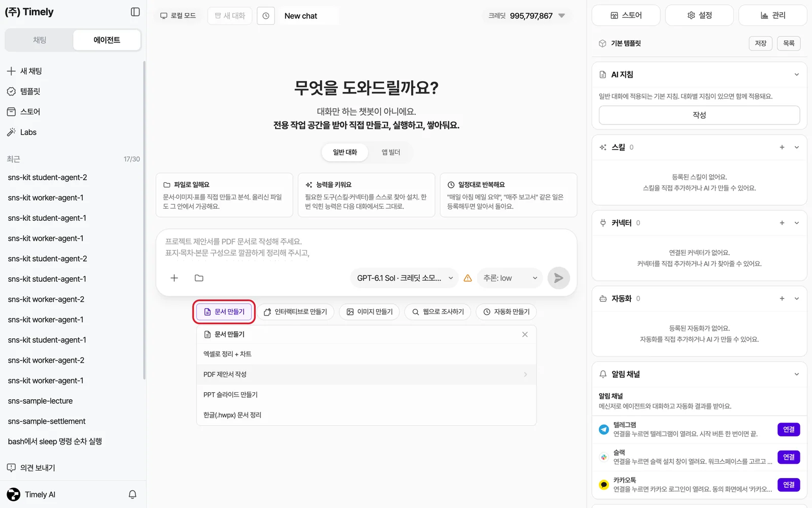Open the chat history clock icon
812x508 pixels.
point(266,16)
